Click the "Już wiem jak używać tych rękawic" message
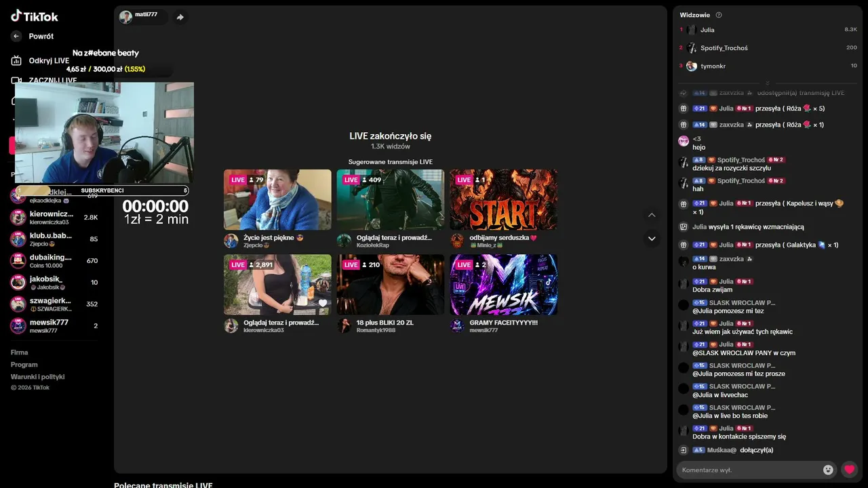 743,331
